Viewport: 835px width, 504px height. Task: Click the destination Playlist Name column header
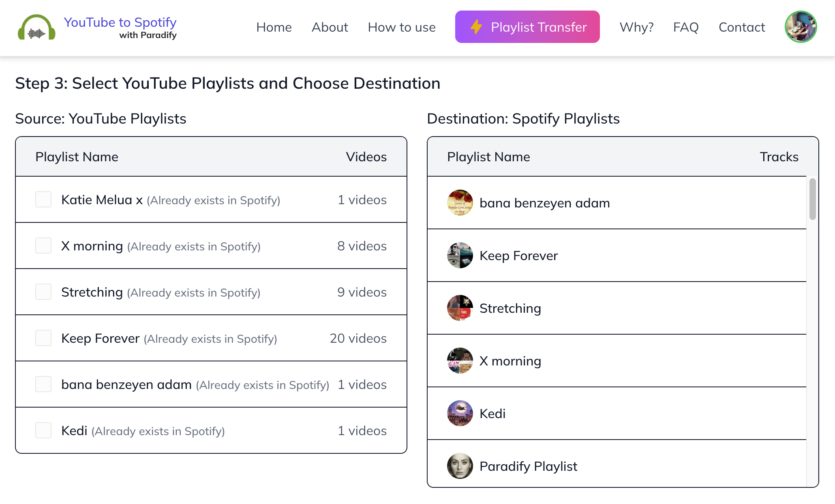click(x=488, y=157)
